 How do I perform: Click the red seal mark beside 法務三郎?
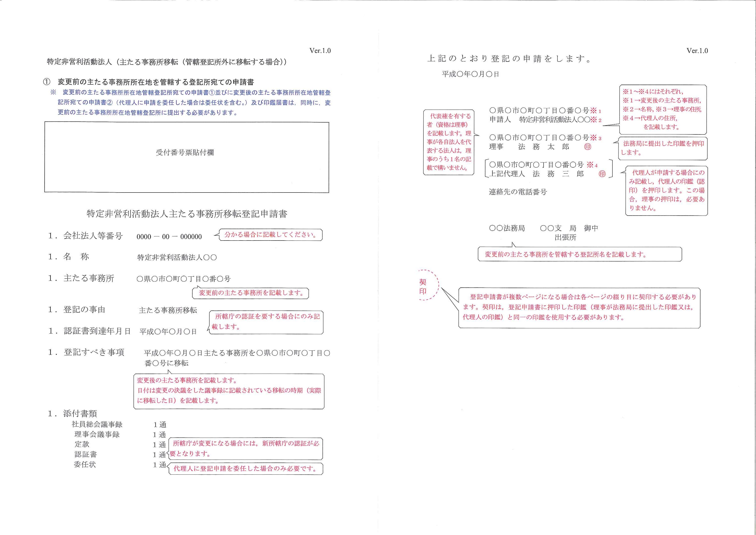click(x=602, y=174)
